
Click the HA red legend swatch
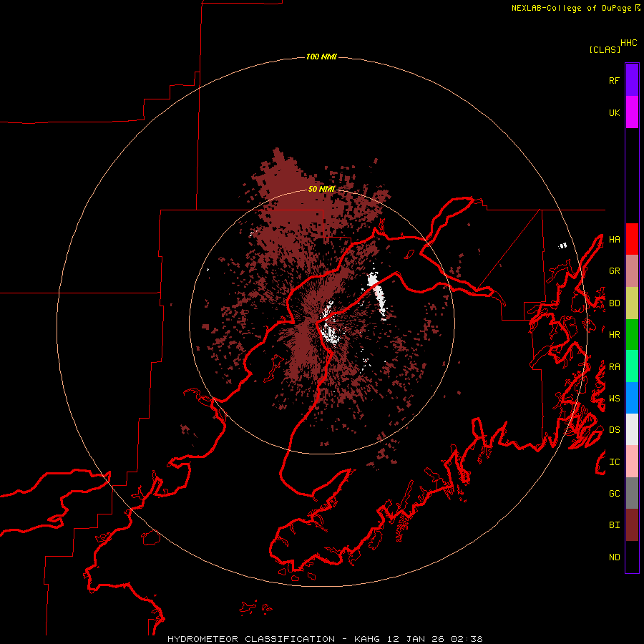pyautogui.click(x=632, y=239)
